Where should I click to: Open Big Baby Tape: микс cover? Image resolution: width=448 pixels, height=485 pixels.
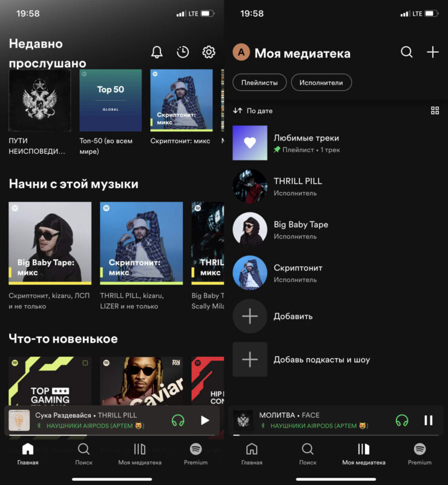(50, 242)
